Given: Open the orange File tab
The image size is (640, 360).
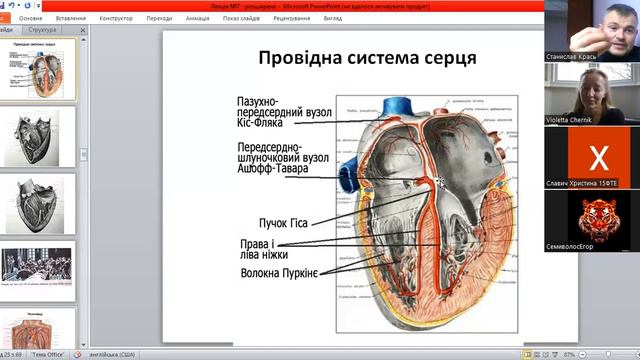Looking at the screenshot, I should tap(4, 18).
